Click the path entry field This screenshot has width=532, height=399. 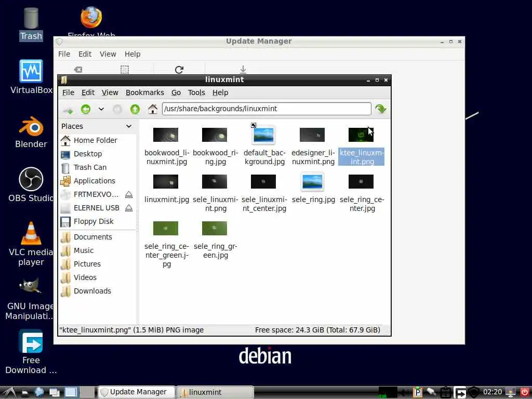click(x=267, y=109)
